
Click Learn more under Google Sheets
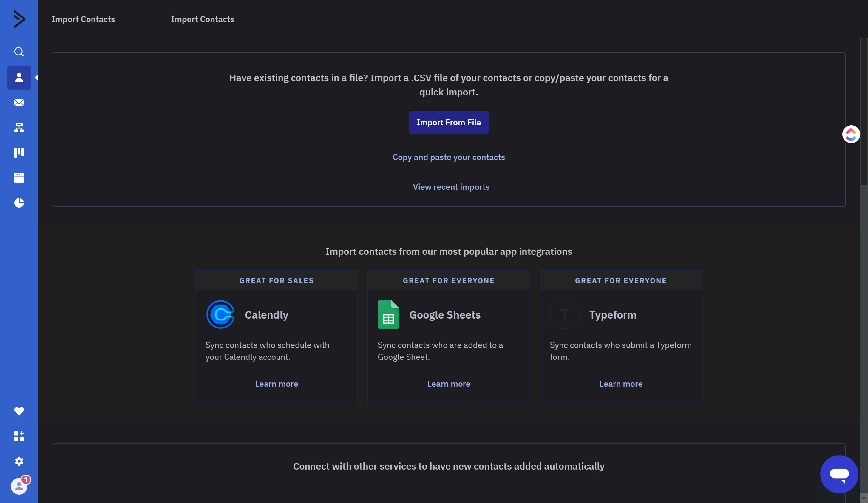[x=449, y=384]
